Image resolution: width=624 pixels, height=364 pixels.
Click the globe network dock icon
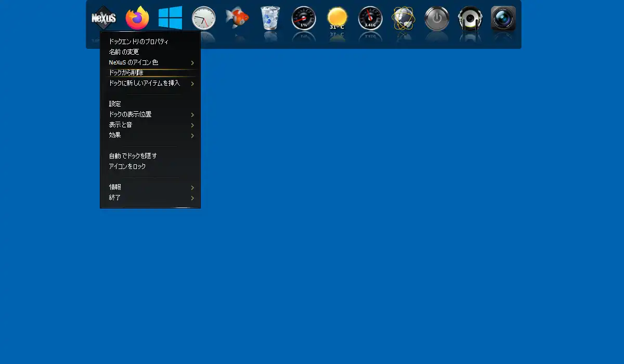click(404, 19)
